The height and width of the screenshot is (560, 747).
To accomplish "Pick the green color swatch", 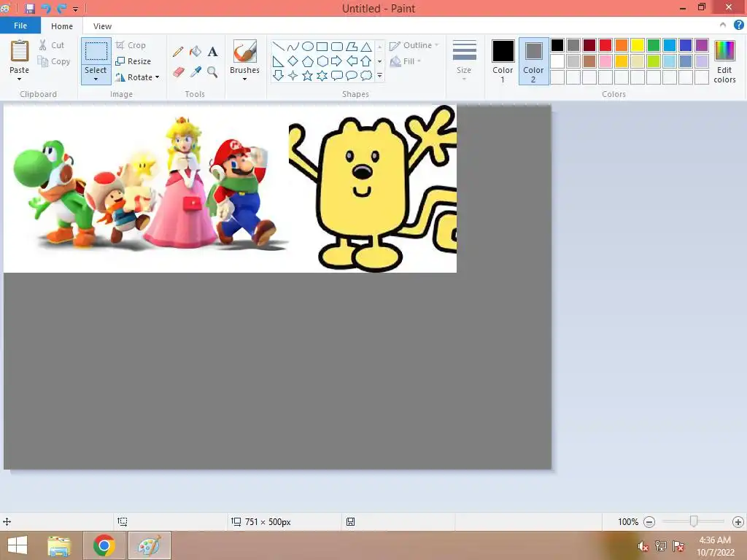I will [654, 45].
